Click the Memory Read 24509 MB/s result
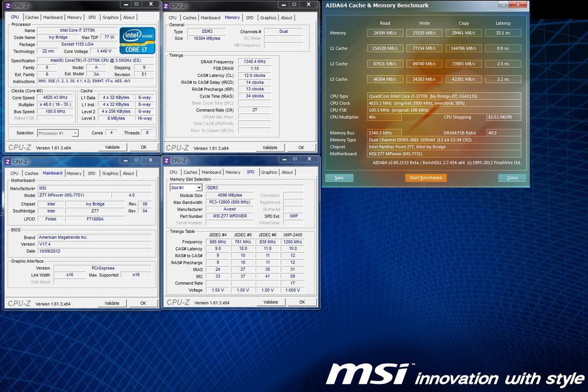This screenshot has width=588, height=392. [385, 33]
